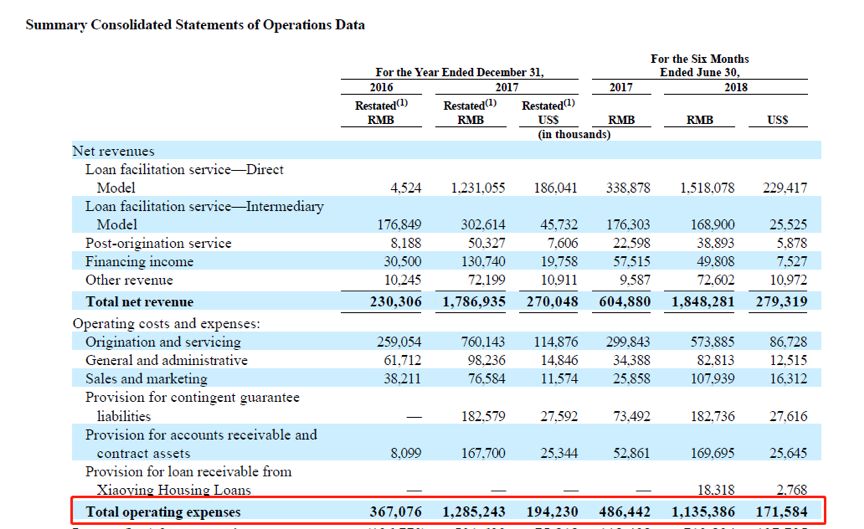Click the 2016 total net revenue value 230,306
The height and width of the screenshot is (529, 864).
[396, 302]
